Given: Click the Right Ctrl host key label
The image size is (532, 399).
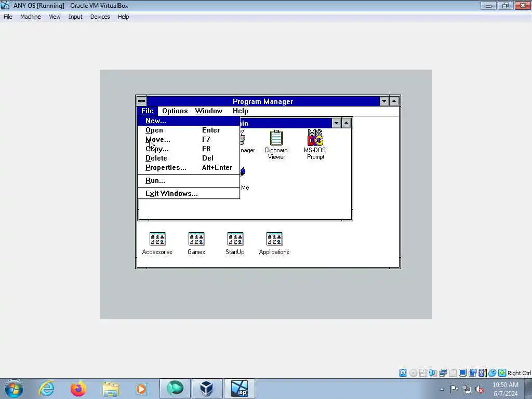Looking at the screenshot, I should pyautogui.click(x=519, y=373).
